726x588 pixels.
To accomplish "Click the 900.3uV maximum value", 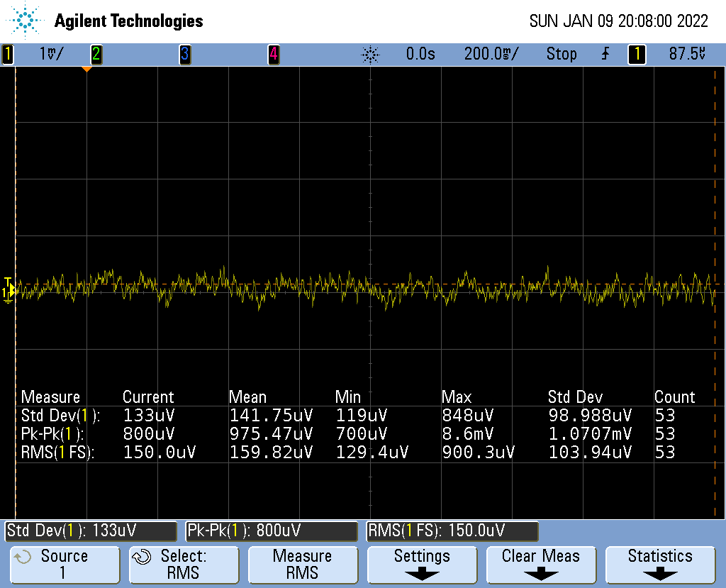I will pyautogui.click(x=479, y=453).
